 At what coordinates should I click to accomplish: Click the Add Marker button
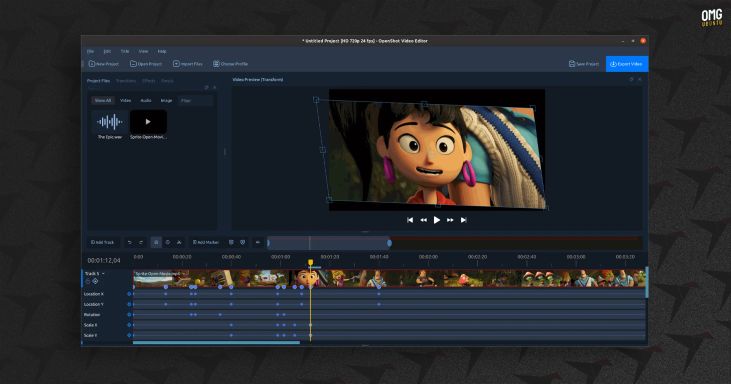tap(206, 242)
